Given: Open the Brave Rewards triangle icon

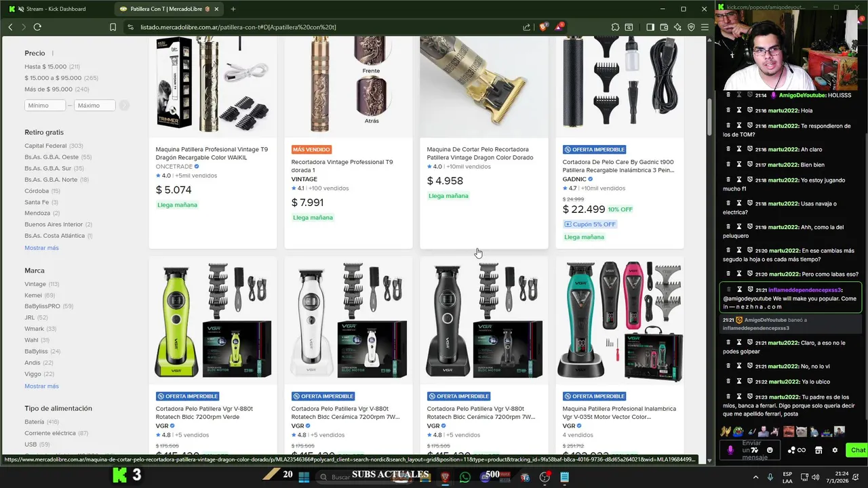Looking at the screenshot, I should (x=559, y=27).
